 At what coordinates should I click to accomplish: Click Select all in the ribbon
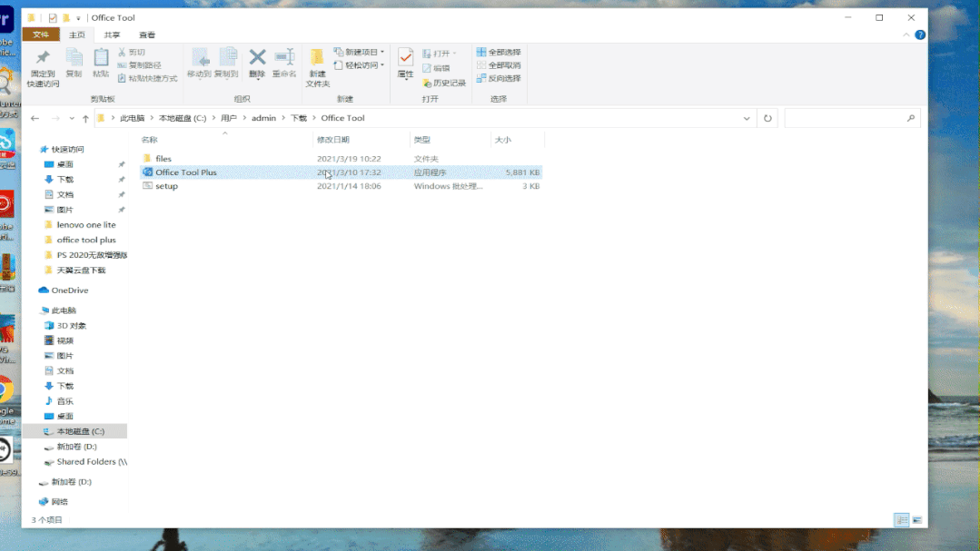click(x=499, y=52)
